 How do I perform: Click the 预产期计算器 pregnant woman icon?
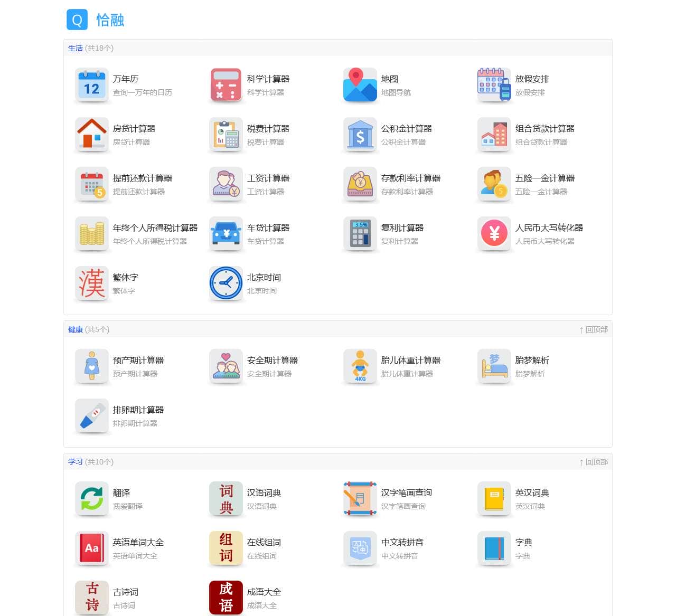[92, 366]
